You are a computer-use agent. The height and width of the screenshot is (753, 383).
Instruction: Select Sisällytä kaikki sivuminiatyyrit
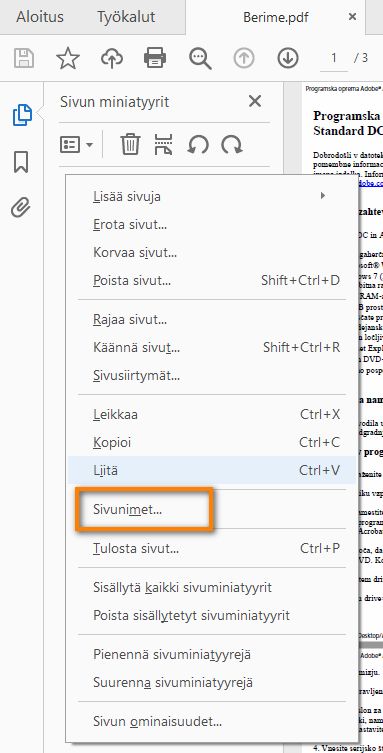(x=212, y=587)
